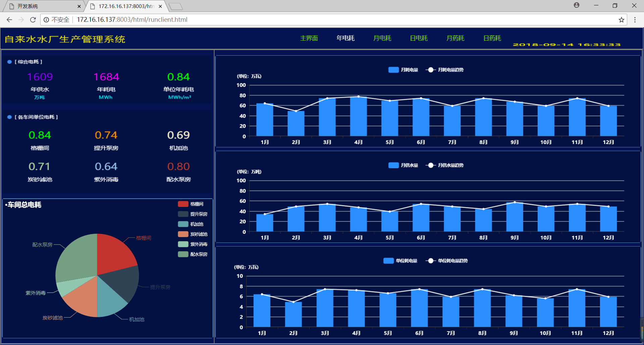Click the 年耗电 value 1684
Viewport: 644px width, 345px height.
click(x=106, y=77)
